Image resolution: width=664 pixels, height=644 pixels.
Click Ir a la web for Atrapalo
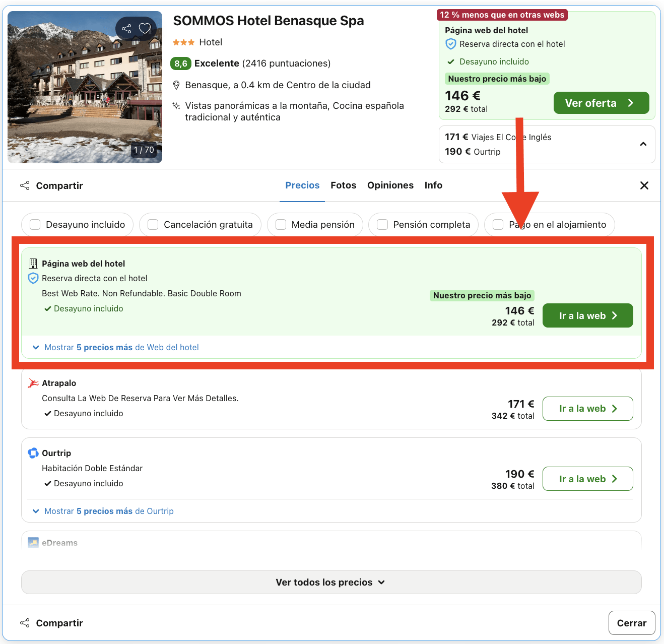pos(588,409)
